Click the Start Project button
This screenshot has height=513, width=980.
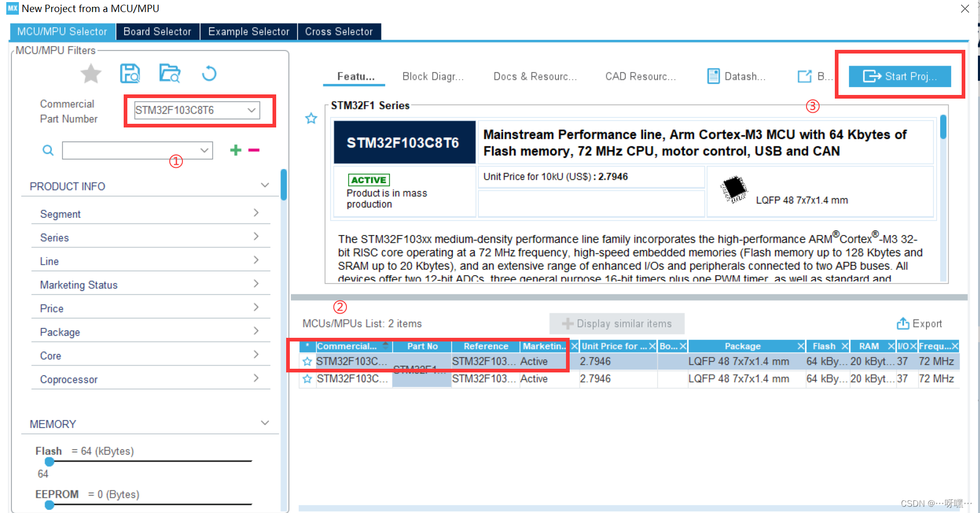900,77
